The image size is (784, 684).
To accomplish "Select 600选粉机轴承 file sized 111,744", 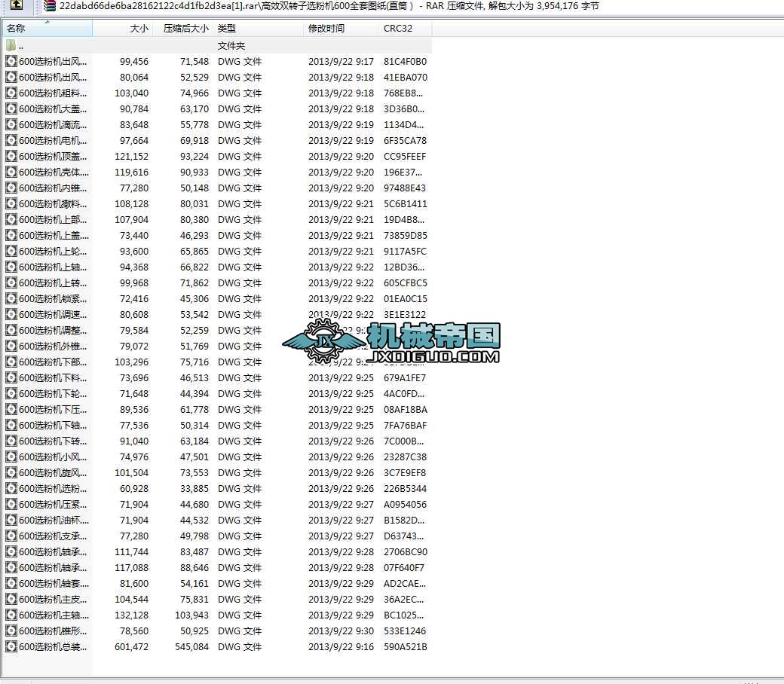I will point(53,552).
